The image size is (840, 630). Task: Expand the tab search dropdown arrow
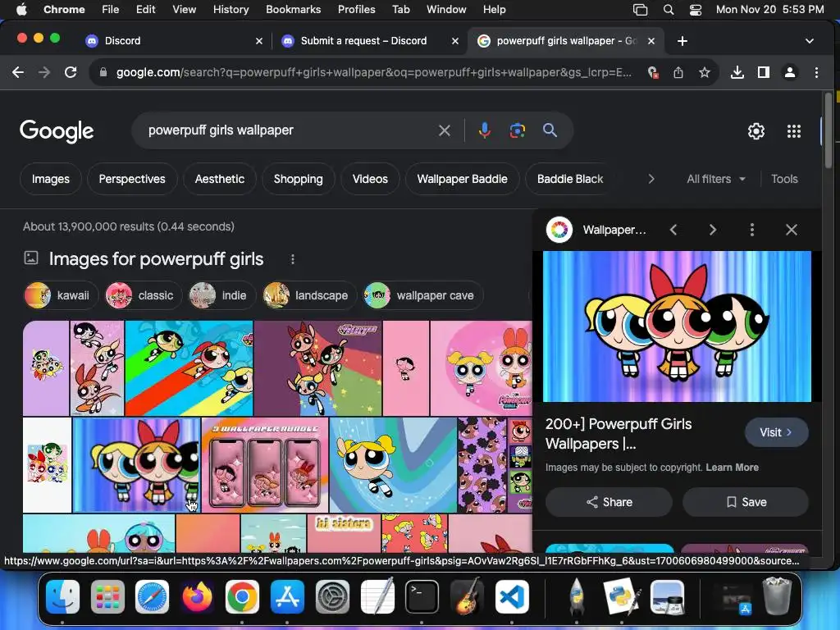click(x=810, y=41)
